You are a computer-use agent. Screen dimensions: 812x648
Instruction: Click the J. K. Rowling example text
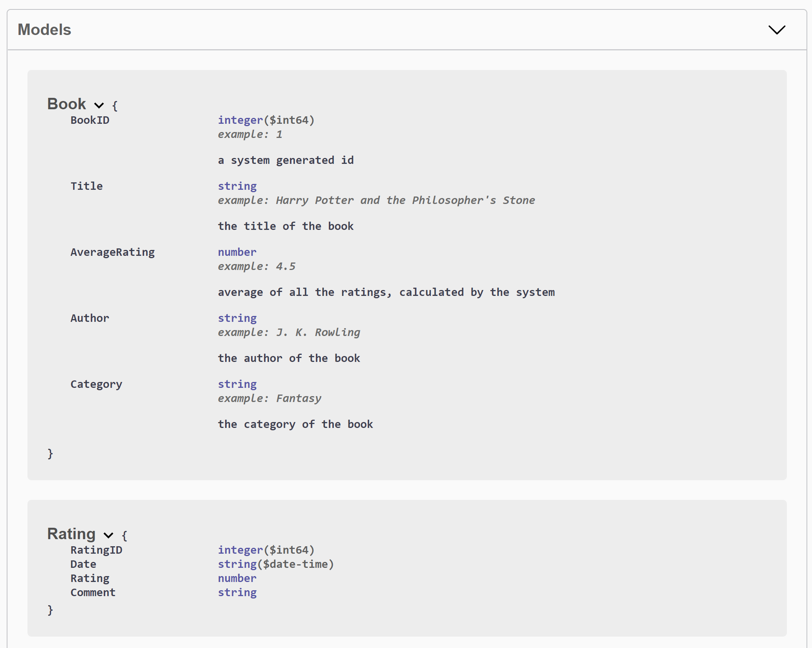coord(317,332)
